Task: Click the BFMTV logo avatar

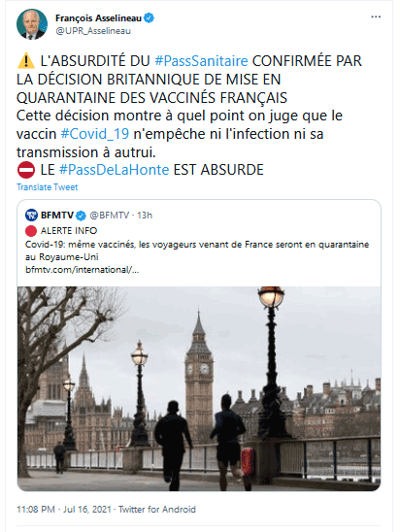Action: pos(31,216)
